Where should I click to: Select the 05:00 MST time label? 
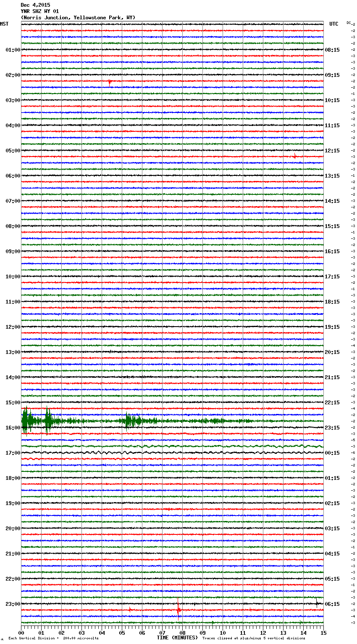pos(13,151)
